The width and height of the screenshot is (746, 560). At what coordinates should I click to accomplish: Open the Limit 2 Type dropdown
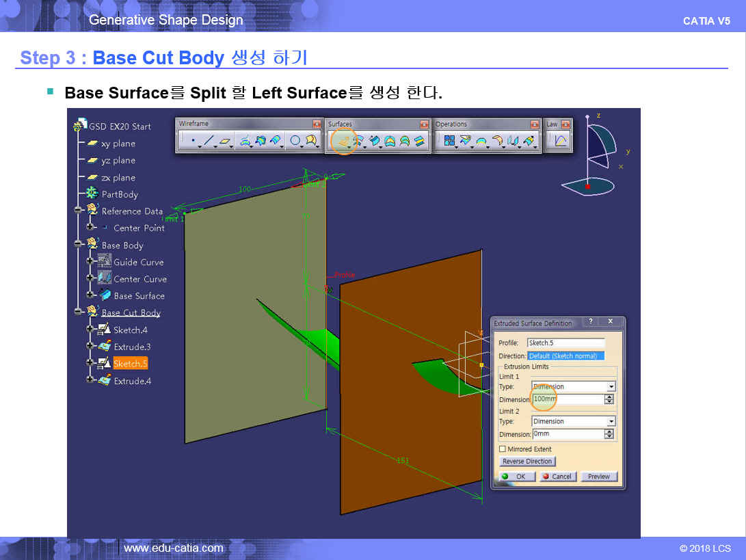(611, 422)
